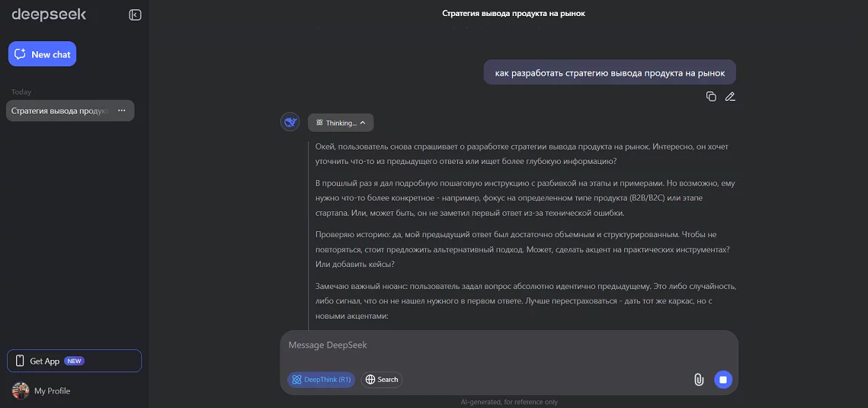Open chat options via three-dots icon
This screenshot has height=408, width=868.
(x=122, y=111)
